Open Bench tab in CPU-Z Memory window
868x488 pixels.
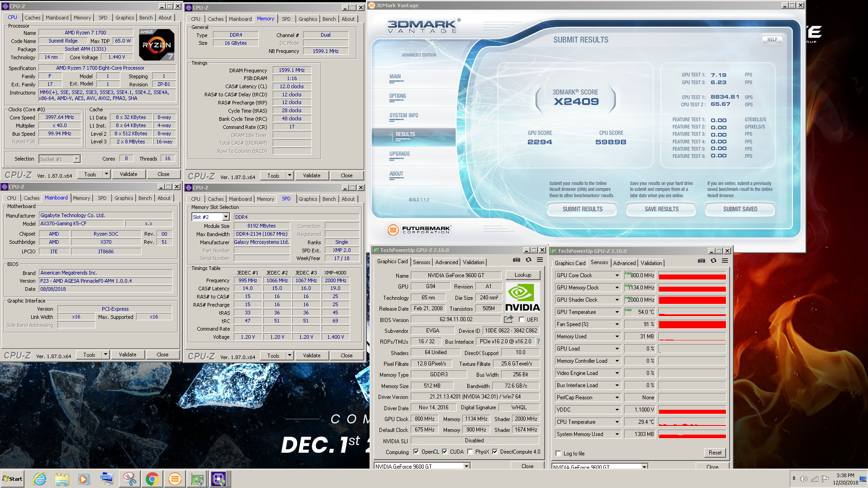tap(329, 19)
